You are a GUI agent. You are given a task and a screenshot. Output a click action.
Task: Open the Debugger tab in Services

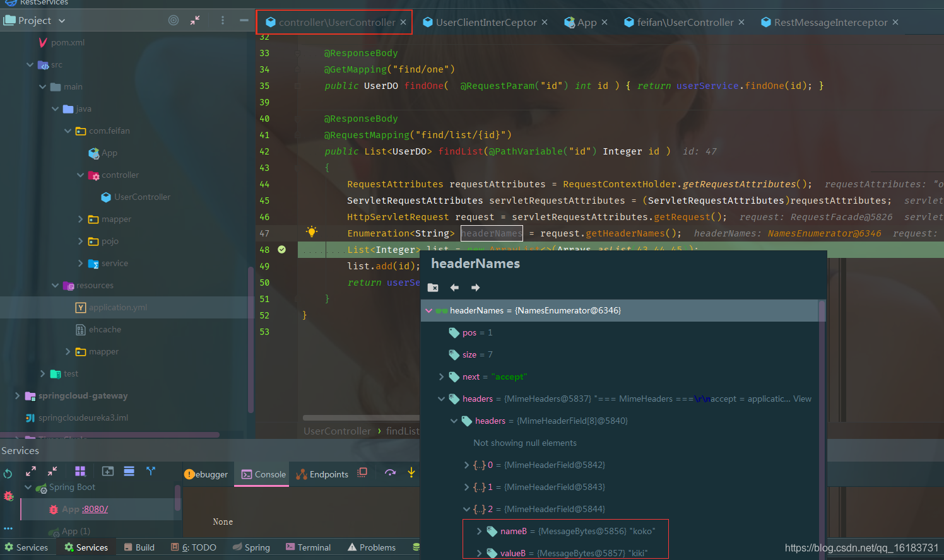coord(206,474)
